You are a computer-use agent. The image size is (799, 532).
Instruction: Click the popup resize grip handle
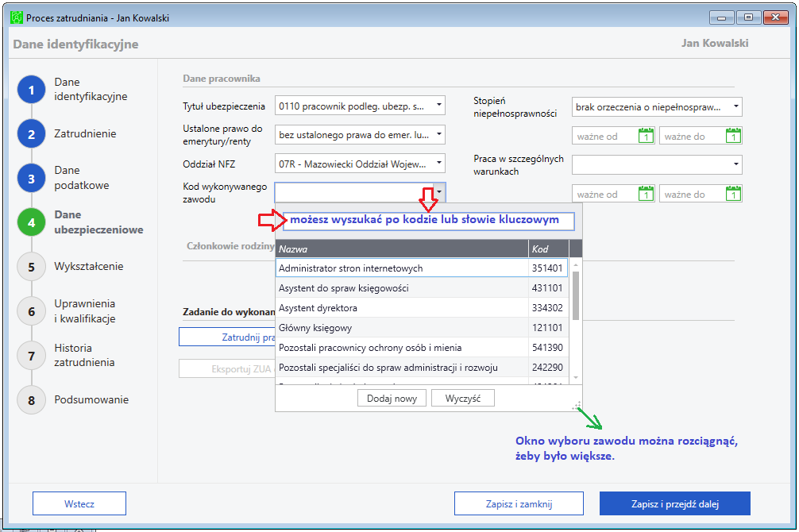point(577,406)
